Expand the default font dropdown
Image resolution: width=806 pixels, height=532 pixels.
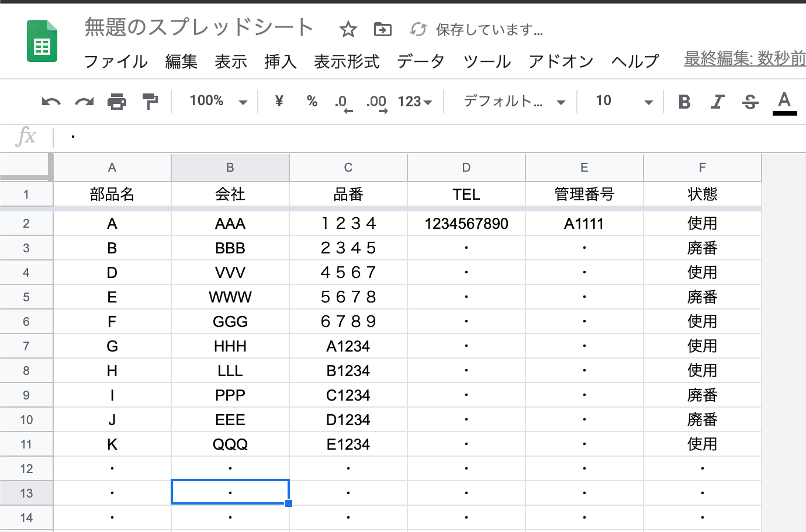[x=514, y=102]
